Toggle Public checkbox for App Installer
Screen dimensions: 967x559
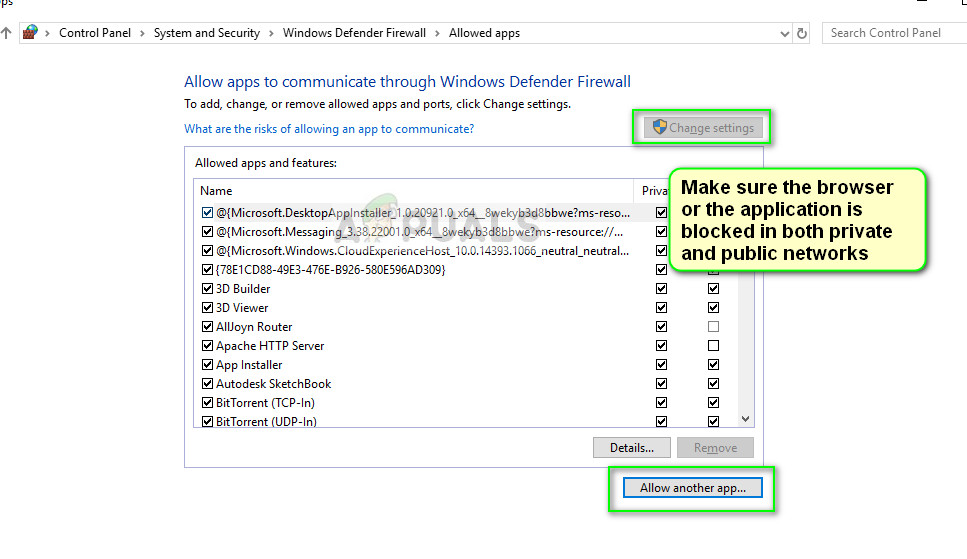[714, 365]
